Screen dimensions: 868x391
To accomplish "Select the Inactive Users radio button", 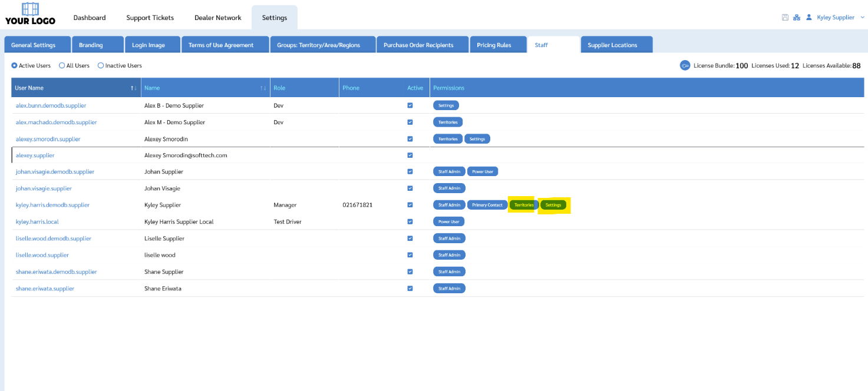I will point(101,66).
